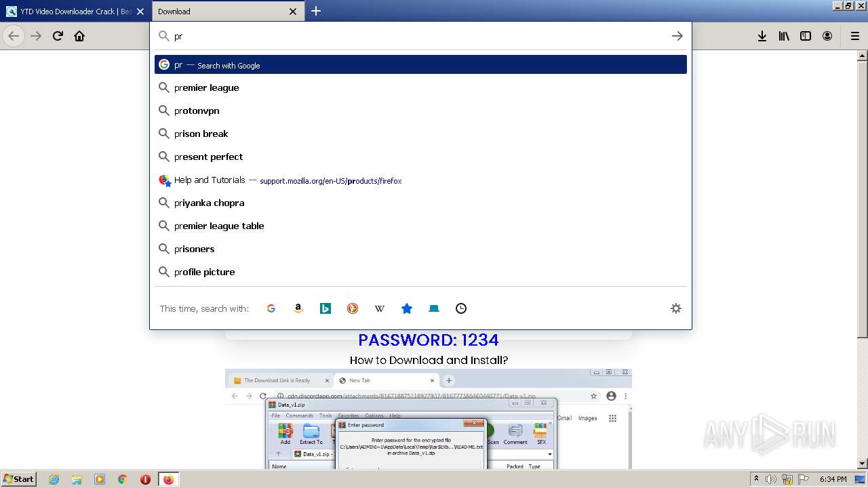Toggle the sidebar view icon

pos(806,36)
